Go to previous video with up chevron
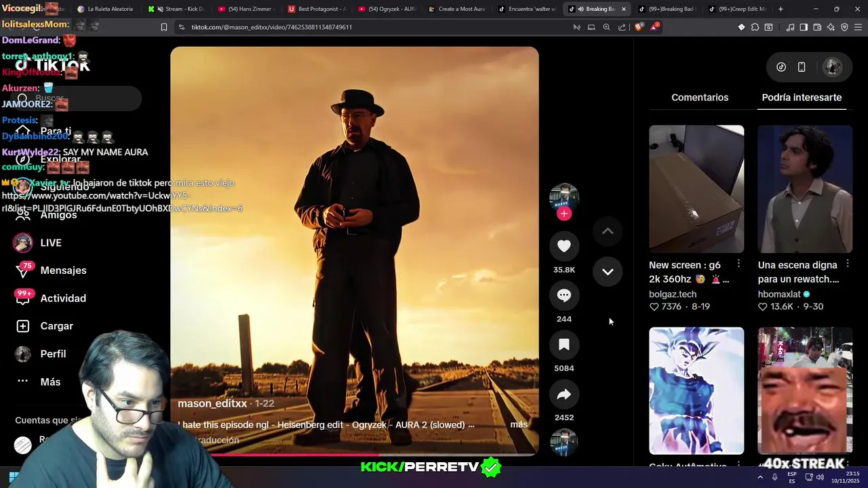868x488 pixels. [x=608, y=231]
